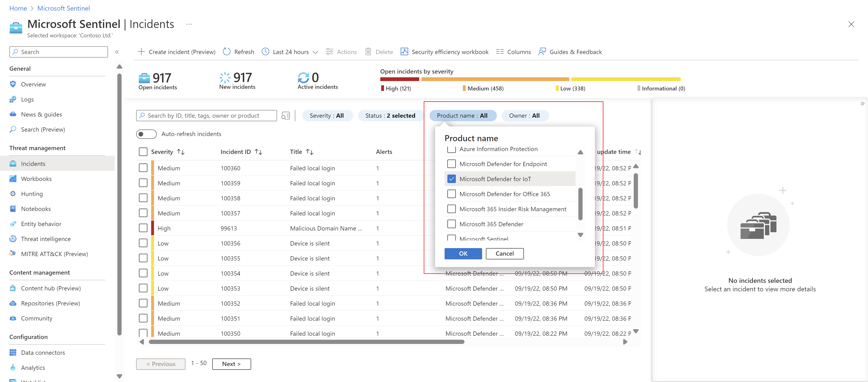Check Microsoft 365 Defender product filter
Image resolution: width=868 pixels, height=382 pixels.
[x=452, y=224]
